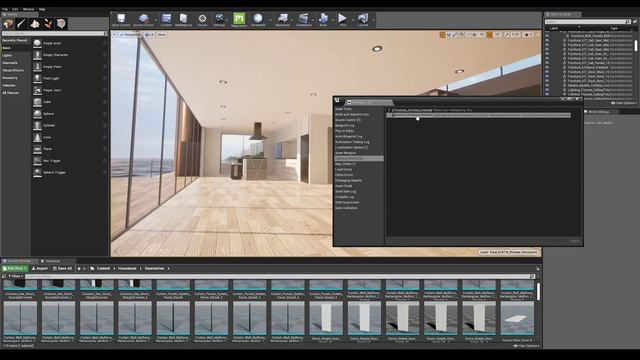The image size is (640, 360).
Task: Open the Perspective viewport dropdown
Action: [x=131, y=35]
